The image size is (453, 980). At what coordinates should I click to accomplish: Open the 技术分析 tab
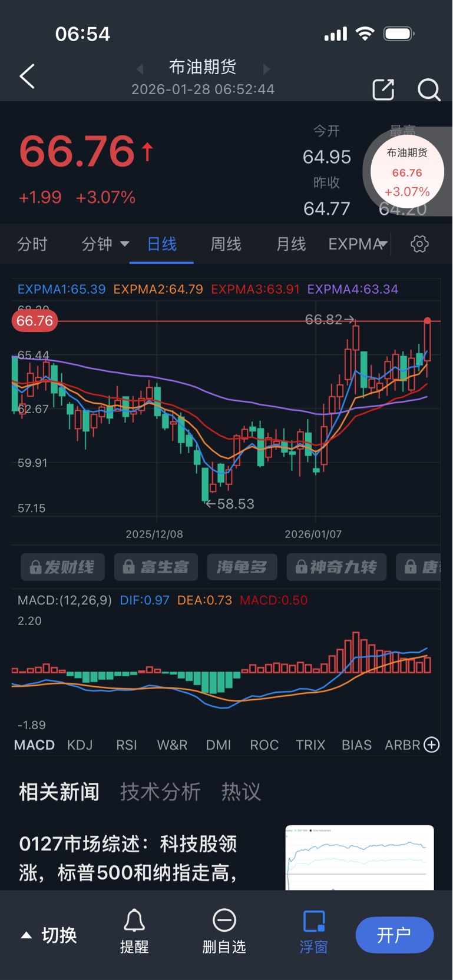pyautogui.click(x=160, y=792)
